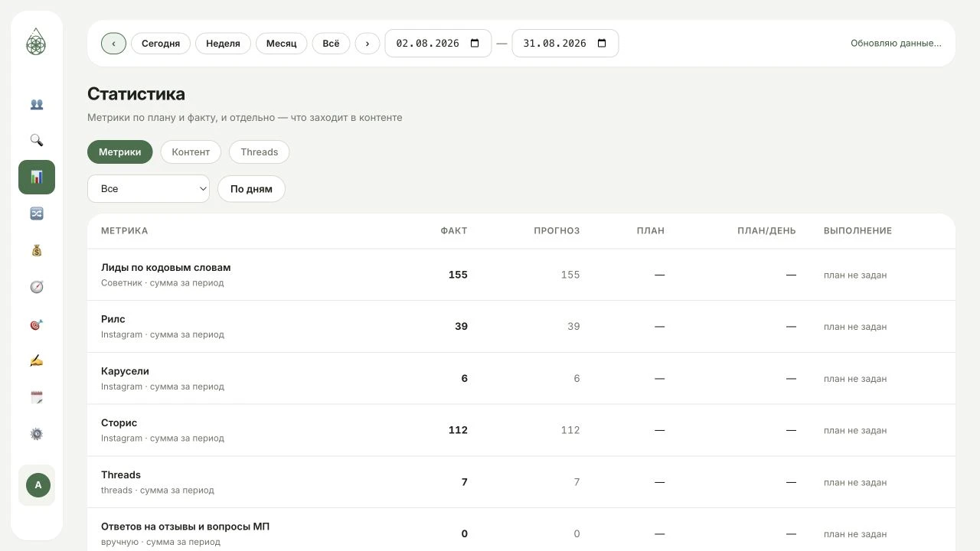980x551 pixels.
Task: Click the 'ФАКТ' column header
Action: coord(454,231)
